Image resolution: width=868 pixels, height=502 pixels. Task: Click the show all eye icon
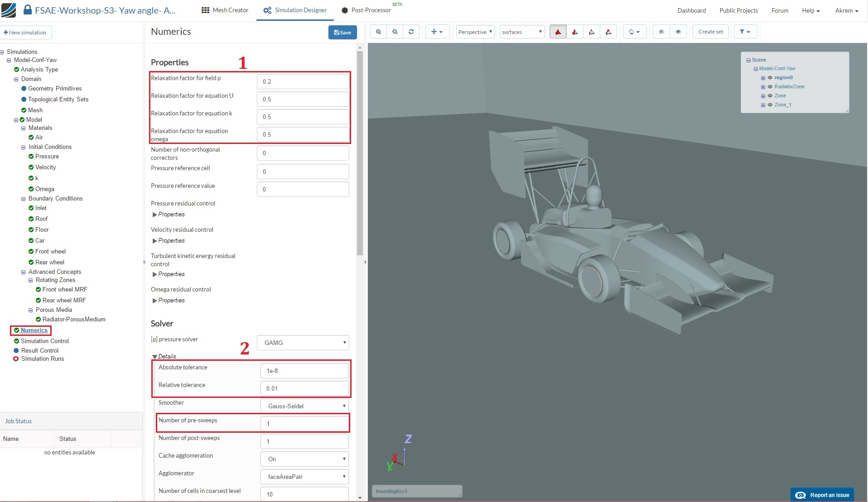point(678,32)
